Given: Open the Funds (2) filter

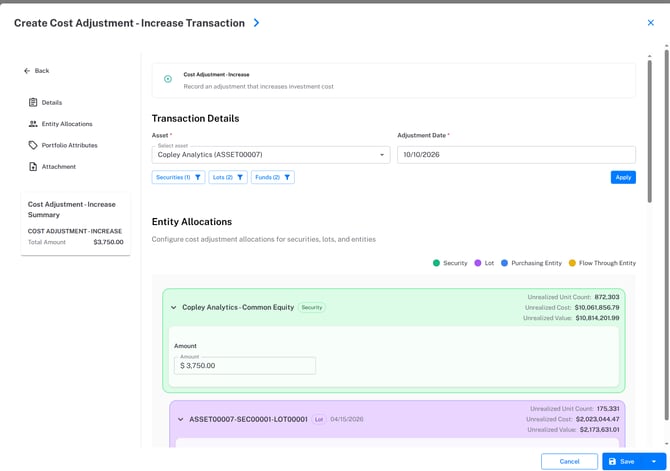Looking at the screenshot, I should [273, 177].
